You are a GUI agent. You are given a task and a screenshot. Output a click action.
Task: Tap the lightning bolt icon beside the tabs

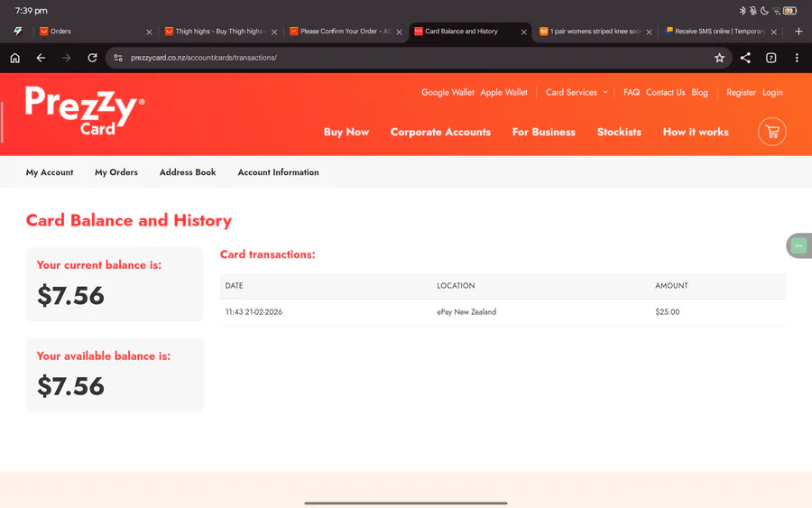[x=18, y=31]
